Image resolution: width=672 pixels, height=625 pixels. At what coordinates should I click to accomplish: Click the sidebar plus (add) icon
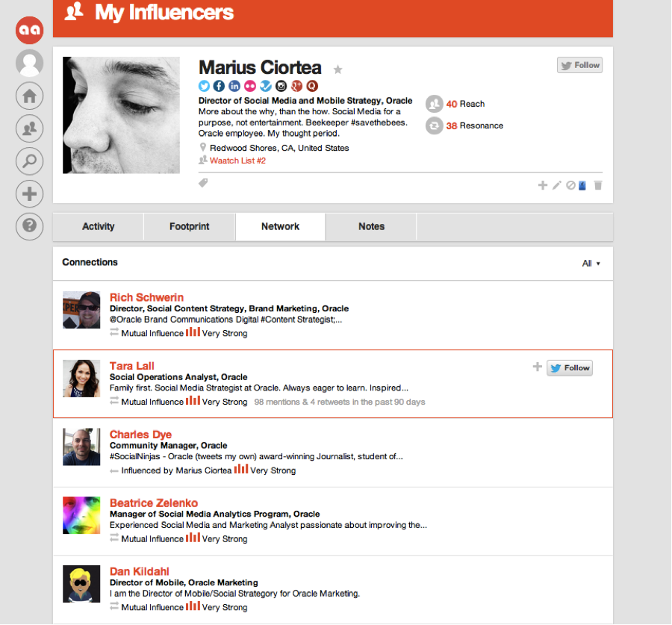[29, 193]
